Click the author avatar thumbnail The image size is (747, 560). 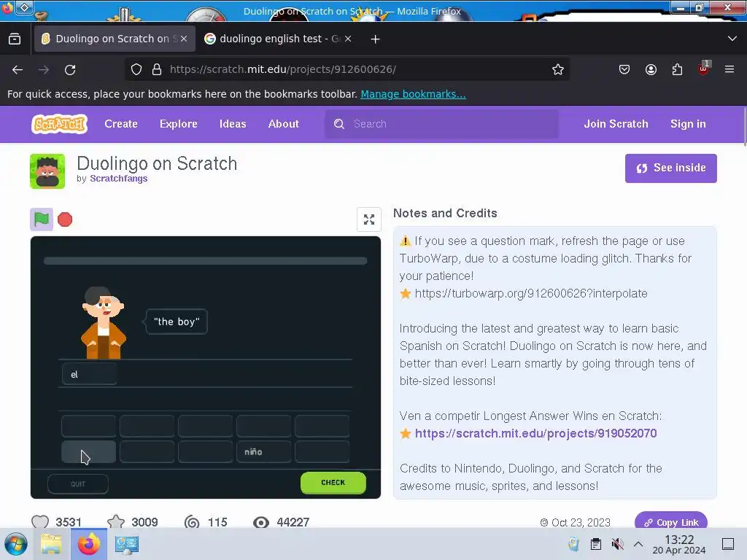[x=47, y=171]
